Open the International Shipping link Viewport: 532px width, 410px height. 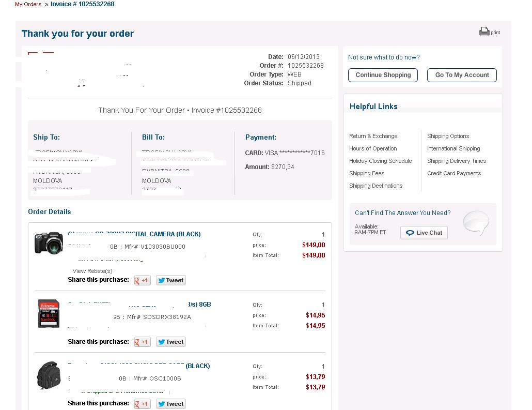pyautogui.click(x=453, y=148)
